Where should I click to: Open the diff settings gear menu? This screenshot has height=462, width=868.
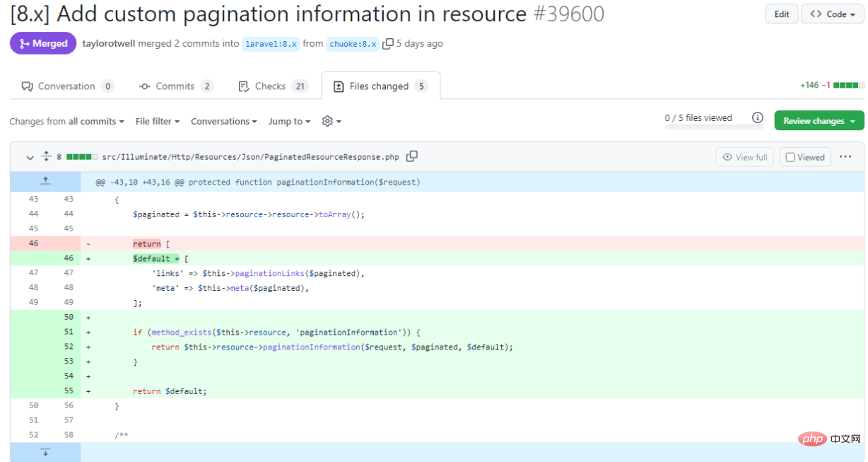(332, 122)
